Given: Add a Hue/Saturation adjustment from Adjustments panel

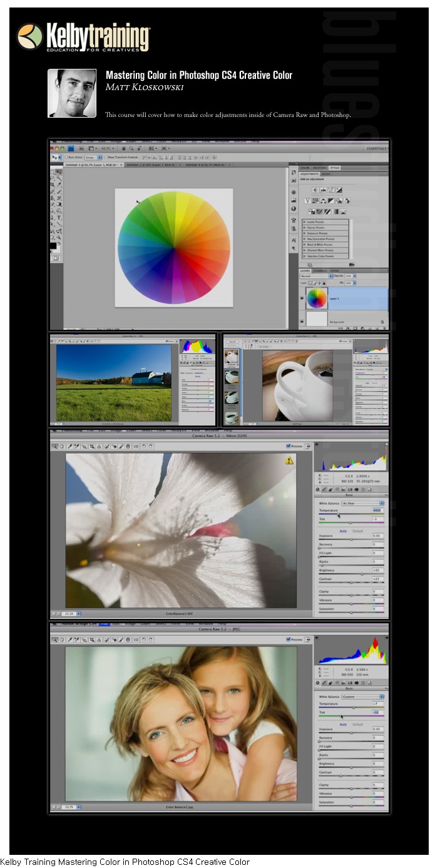Looking at the screenshot, I should (x=315, y=201).
